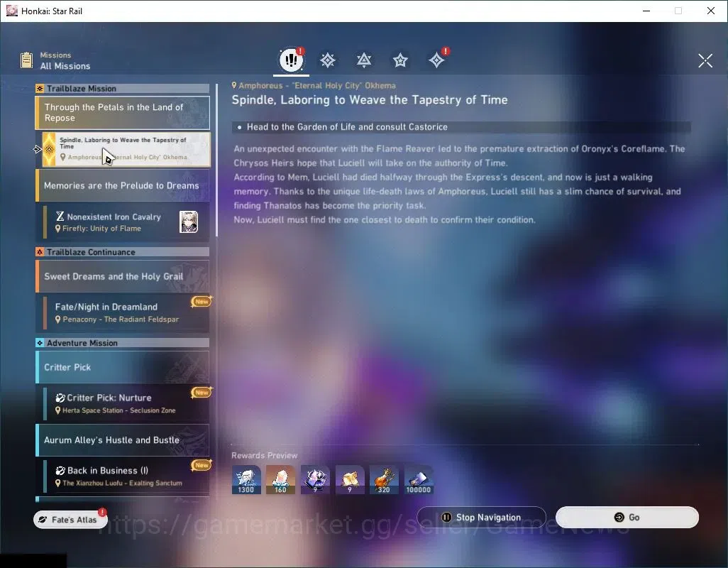This screenshot has width=728, height=568.
Task: Click Herta Space Station - Seclusion Zone text
Action: (119, 410)
